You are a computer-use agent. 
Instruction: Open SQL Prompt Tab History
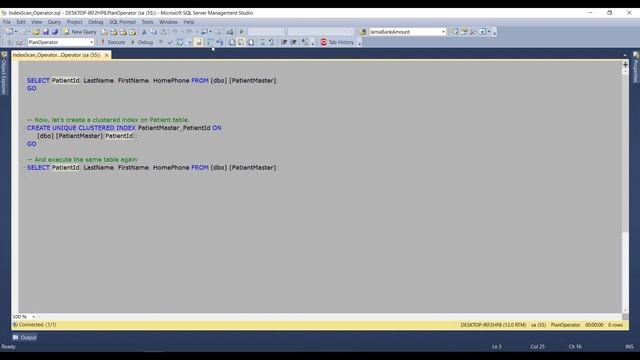(337, 42)
